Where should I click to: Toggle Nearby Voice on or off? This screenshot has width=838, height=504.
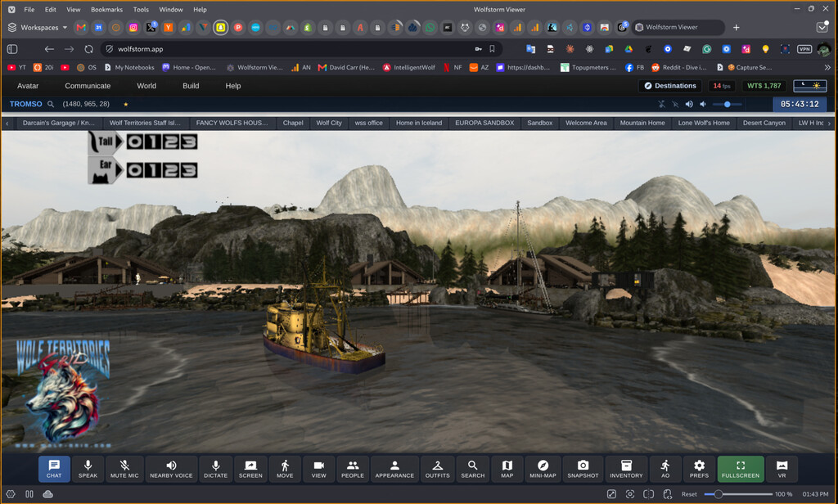(x=171, y=469)
